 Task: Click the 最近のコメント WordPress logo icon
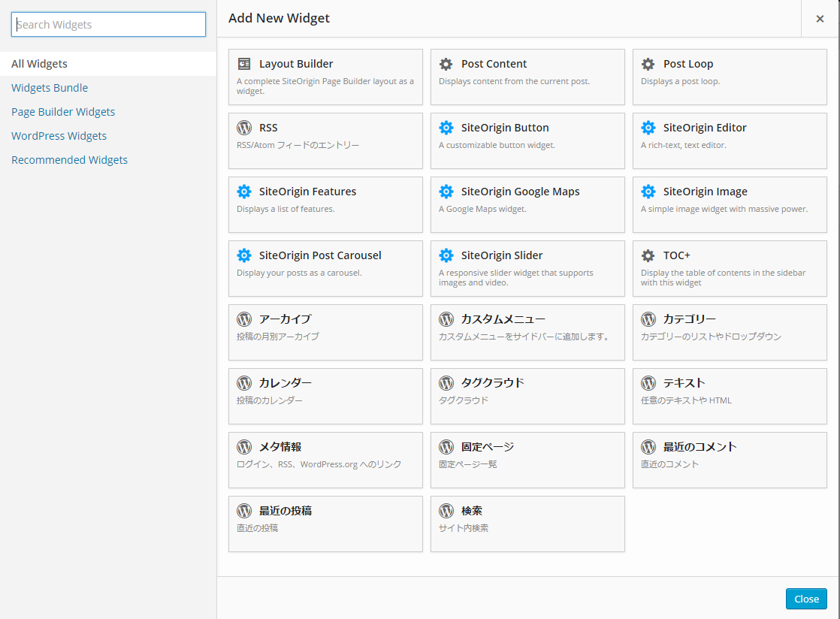648,446
